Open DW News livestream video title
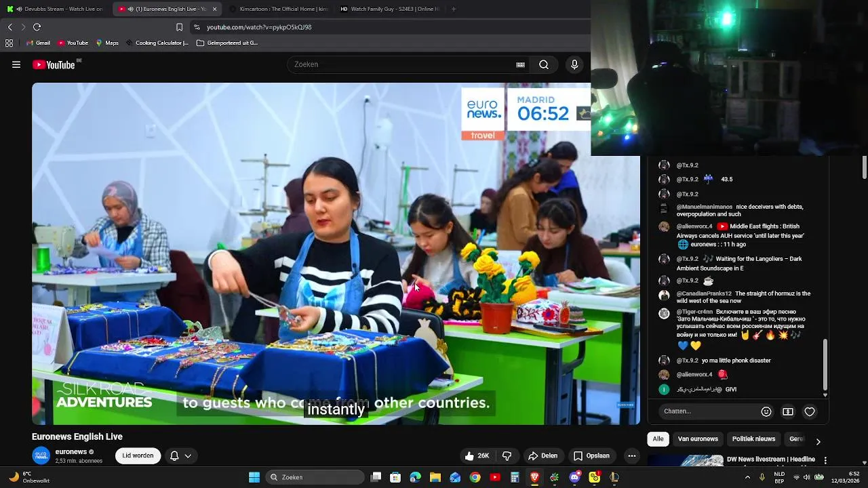The width and height of the screenshot is (868, 488). pyautogui.click(x=770, y=460)
